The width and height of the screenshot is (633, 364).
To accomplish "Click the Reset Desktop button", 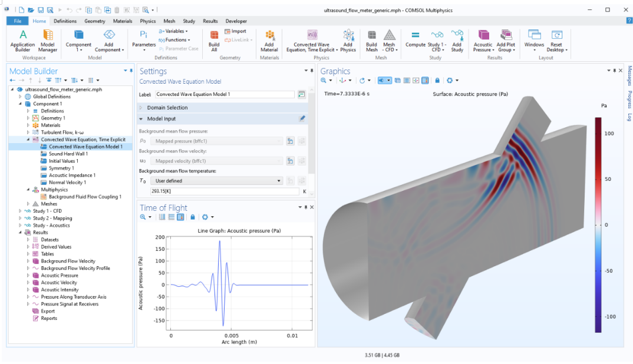I will tap(557, 41).
